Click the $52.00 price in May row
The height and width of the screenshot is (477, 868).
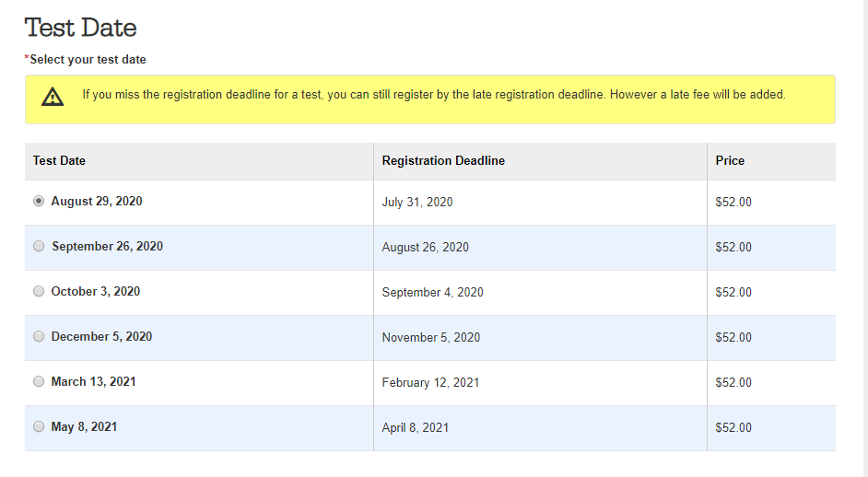pos(733,428)
